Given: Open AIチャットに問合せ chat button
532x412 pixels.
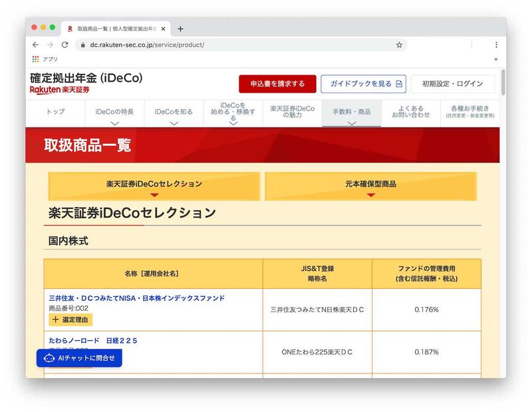Looking at the screenshot, I should (79, 358).
